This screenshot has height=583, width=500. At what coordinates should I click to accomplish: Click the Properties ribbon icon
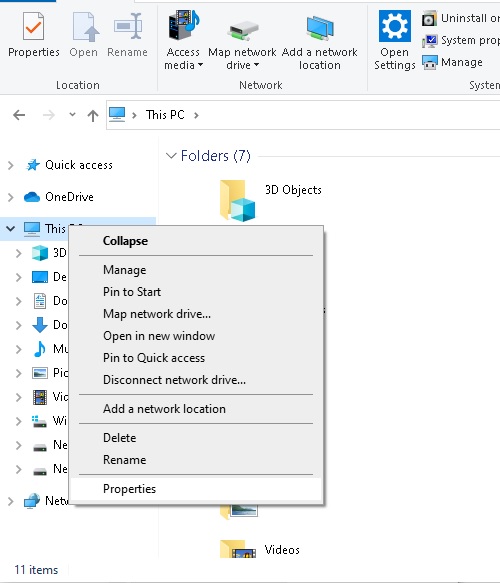tap(33, 26)
